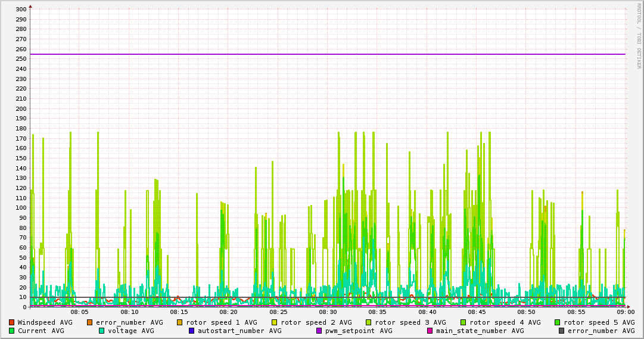Select the green Current AVG legend swatch
The image size is (644, 339).
coord(11,331)
